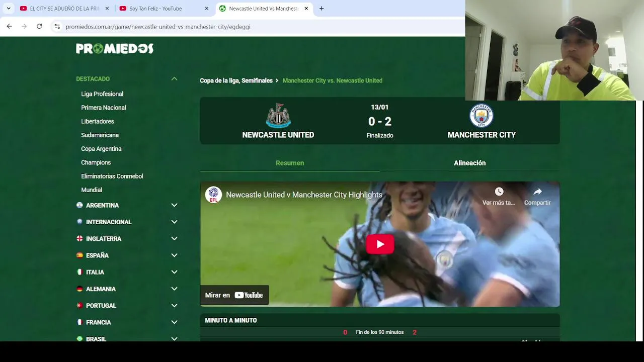Screen dimensions: 644x362
Task: Open Sudamericana link
Action: pyautogui.click(x=100, y=135)
